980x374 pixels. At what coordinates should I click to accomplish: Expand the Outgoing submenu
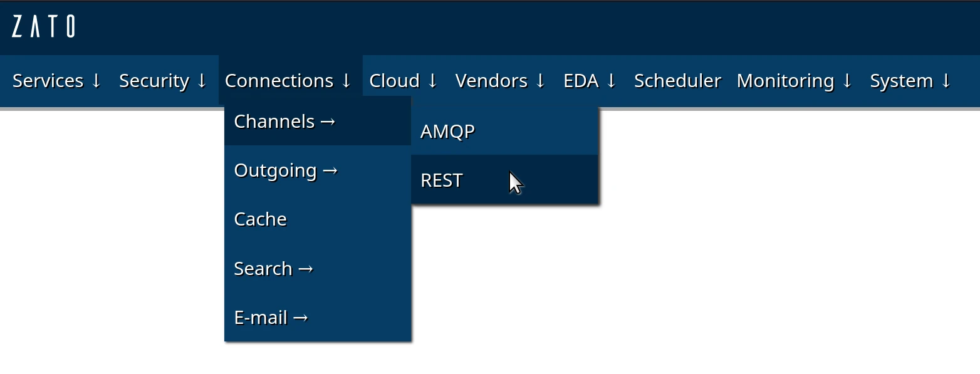coord(286,170)
